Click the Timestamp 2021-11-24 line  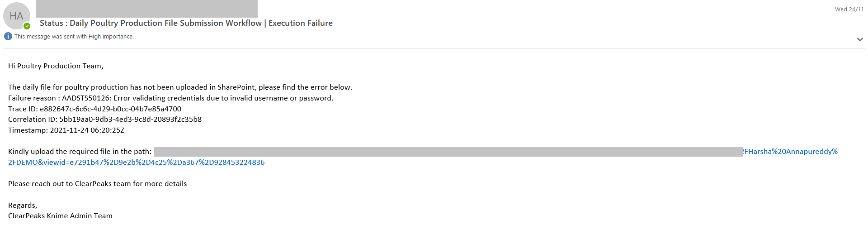point(66,130)
